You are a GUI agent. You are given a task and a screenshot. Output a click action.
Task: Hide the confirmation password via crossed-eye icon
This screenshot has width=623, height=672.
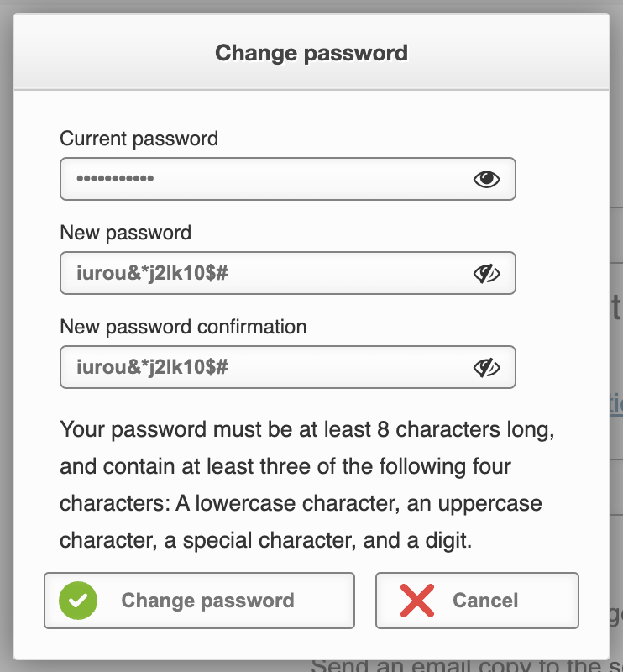tap(486, 367)
